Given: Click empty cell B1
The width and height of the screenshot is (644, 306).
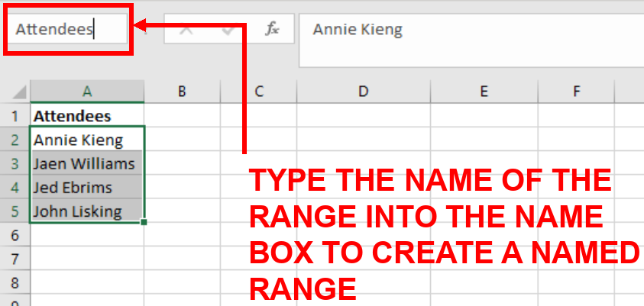Looking at the screenshot, I should tap(182, 116).
